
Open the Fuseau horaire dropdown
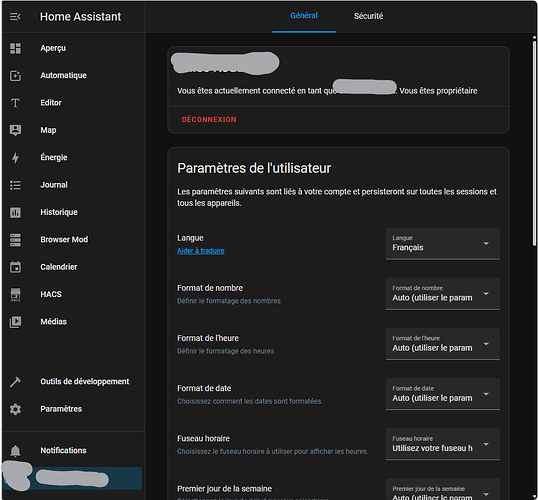pyautogui.click(x=443, y=444)
